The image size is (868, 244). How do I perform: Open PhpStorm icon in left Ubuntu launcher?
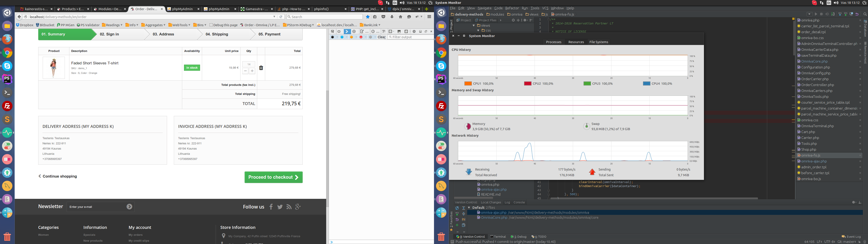tap(7, 79)
